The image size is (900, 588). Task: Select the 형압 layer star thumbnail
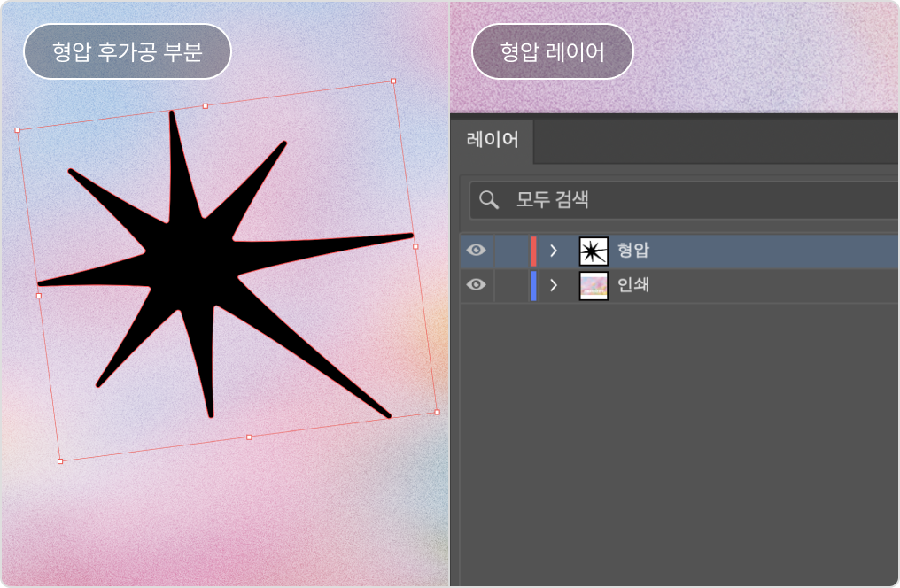pyautogui.click(x=594, y=251)
